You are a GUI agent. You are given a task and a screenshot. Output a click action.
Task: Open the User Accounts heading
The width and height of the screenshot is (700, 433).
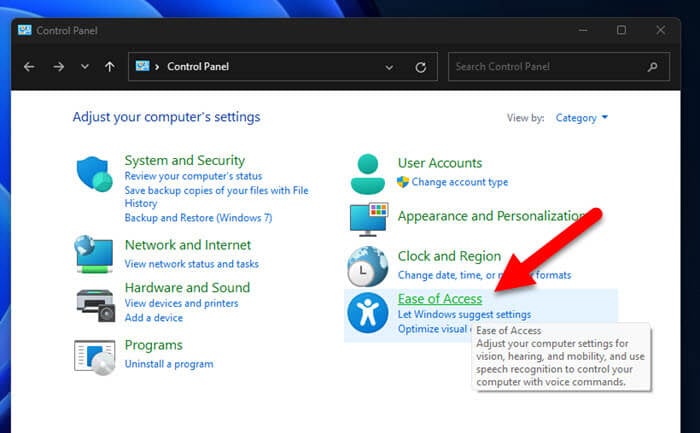coord(440,163)
